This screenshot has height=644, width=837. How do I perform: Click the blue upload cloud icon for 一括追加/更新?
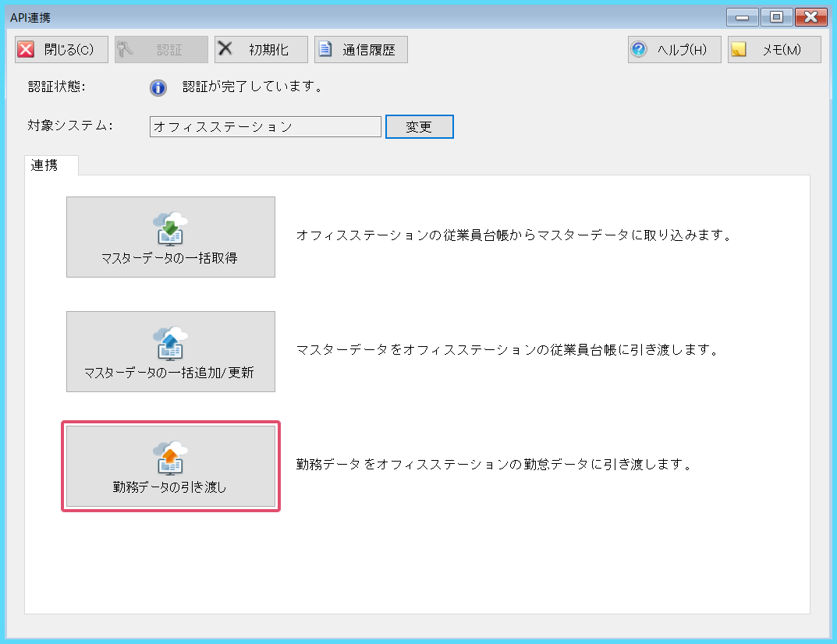point(170,344)
